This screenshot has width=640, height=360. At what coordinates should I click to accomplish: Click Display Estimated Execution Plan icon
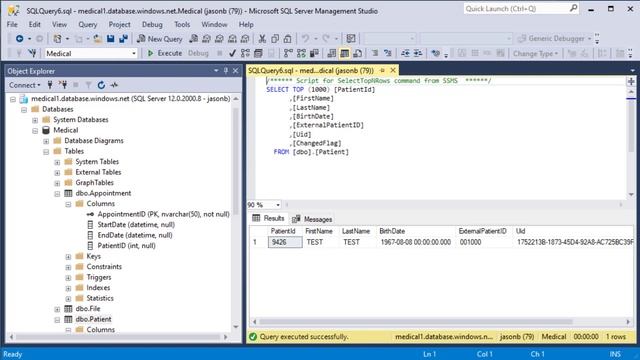(245, 53)
